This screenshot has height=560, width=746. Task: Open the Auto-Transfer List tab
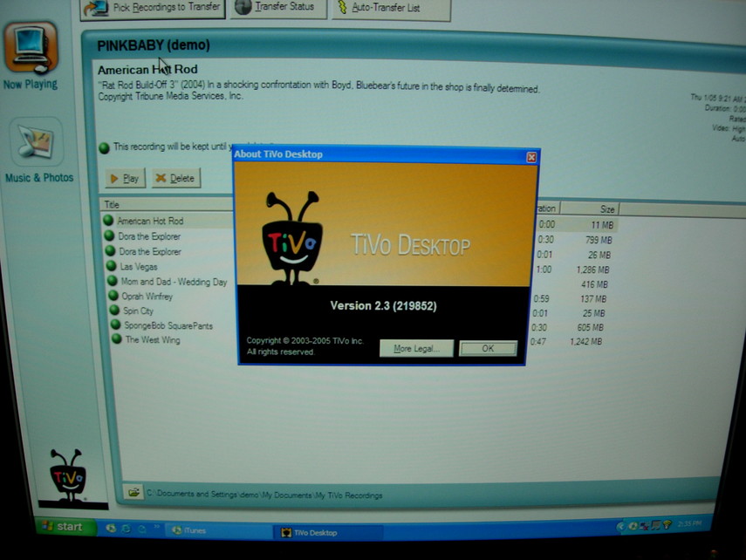pyautogui.click(x=391, y=9)
